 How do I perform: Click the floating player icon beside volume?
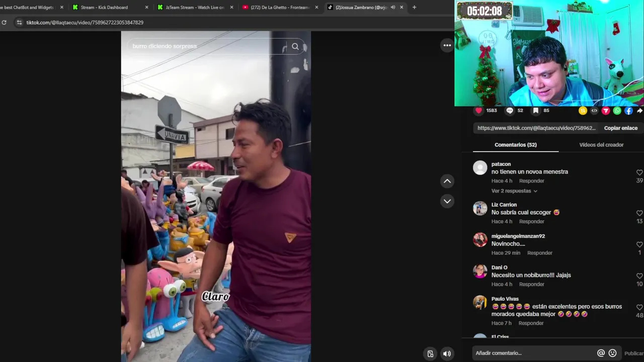(430, 353)
